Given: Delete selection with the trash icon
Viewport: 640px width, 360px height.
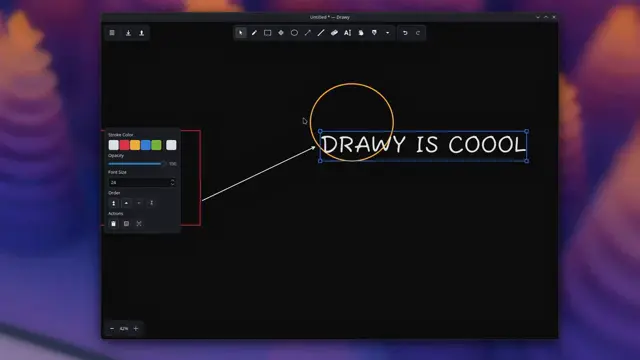Looking at the screenshot, I should pos(113,224).
